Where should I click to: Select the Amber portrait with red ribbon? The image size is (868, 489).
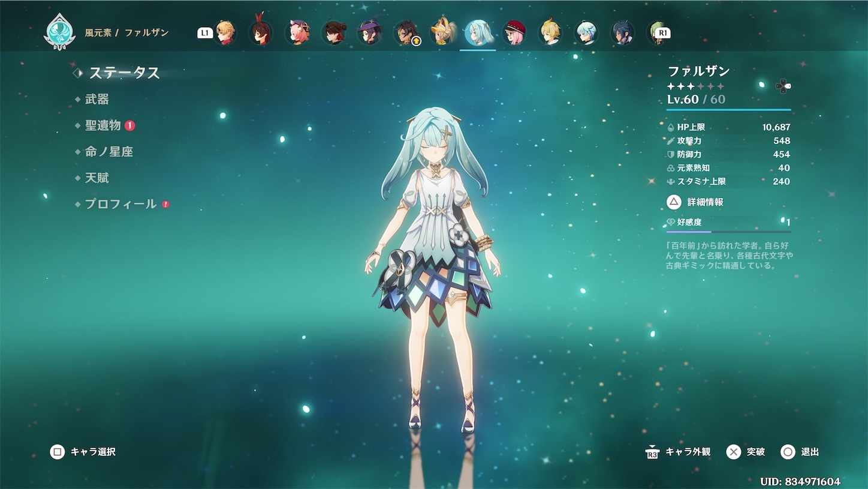(261, 32)
